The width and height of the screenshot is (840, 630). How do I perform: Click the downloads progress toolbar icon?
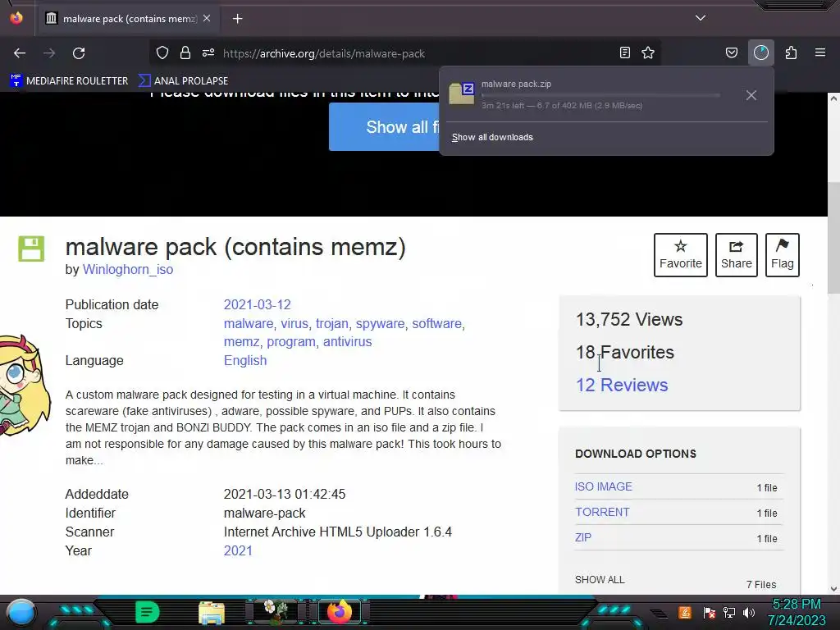(x=761, y=52)
